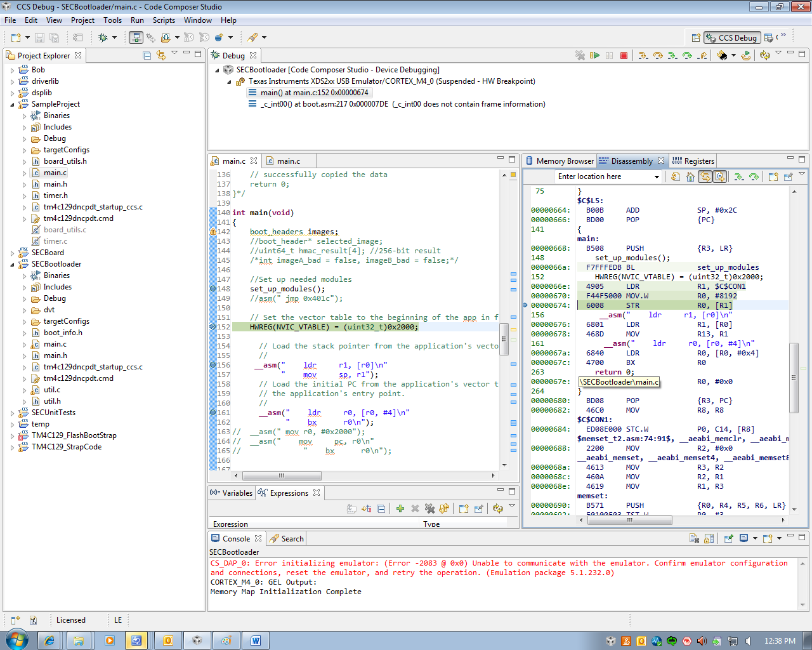The image size is (812, 650).
Task: Pin the Disassembly view
Action: [x=788, y=176]
